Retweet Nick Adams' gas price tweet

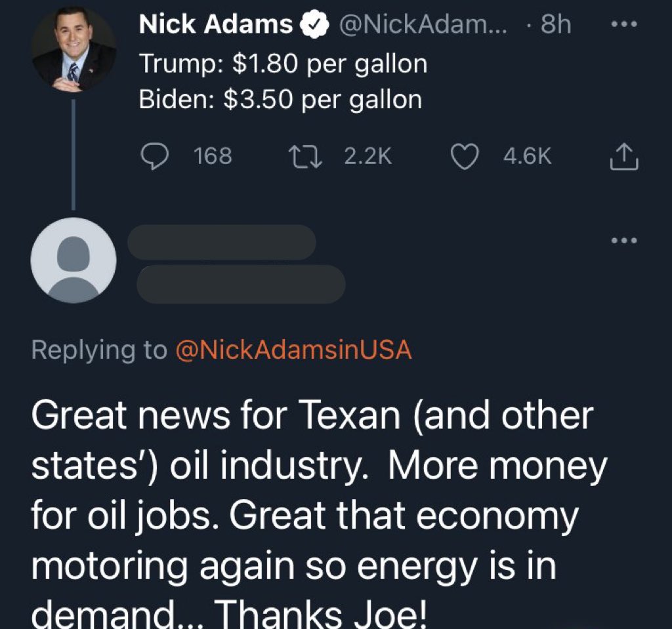pyautogui.click(x=304, y=156)
